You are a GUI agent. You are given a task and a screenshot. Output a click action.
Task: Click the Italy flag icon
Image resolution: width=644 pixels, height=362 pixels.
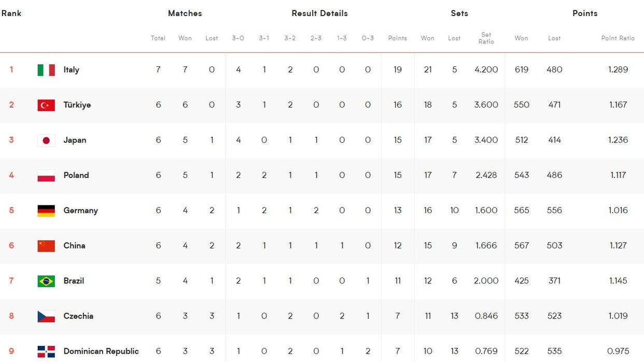pyautogui.click(x=46, y=70)
